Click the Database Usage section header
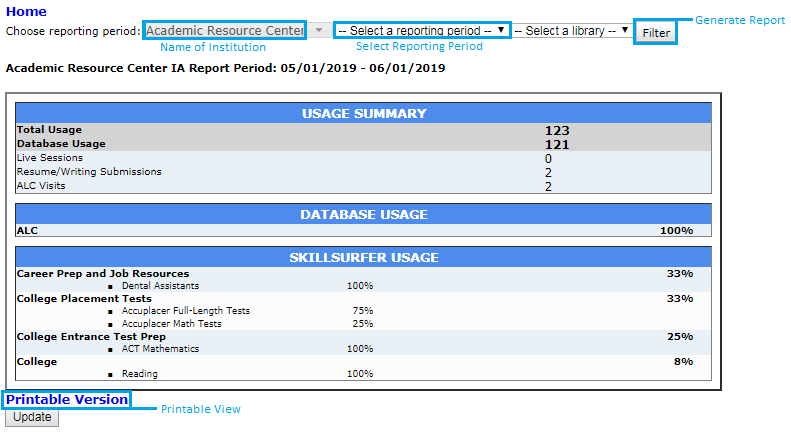 click(364, 214)
